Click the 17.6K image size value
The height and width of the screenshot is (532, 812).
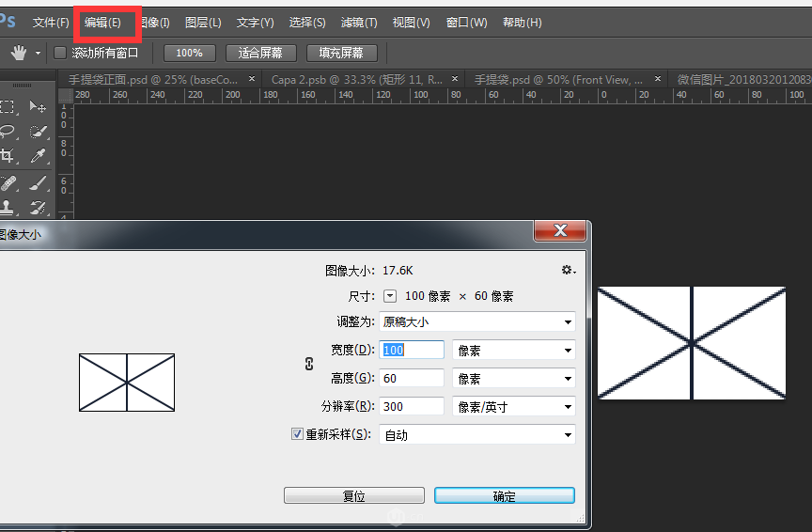(x=398, y=271)
